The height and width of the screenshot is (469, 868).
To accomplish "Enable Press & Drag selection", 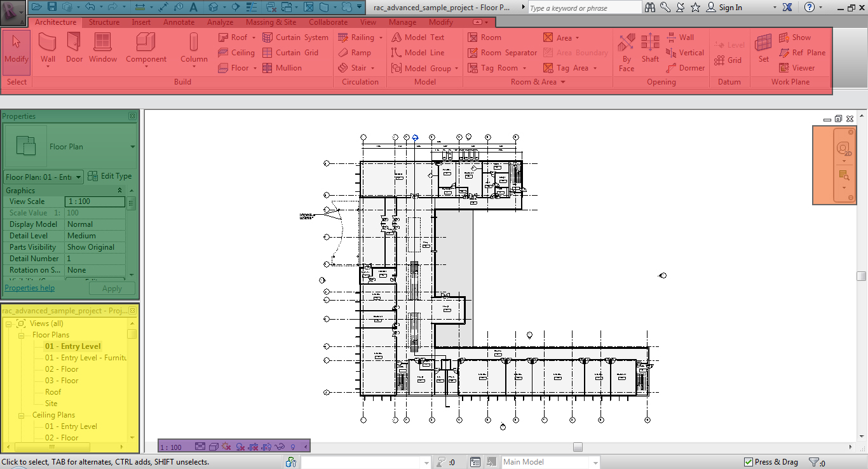I will click(x=747, y=461).
